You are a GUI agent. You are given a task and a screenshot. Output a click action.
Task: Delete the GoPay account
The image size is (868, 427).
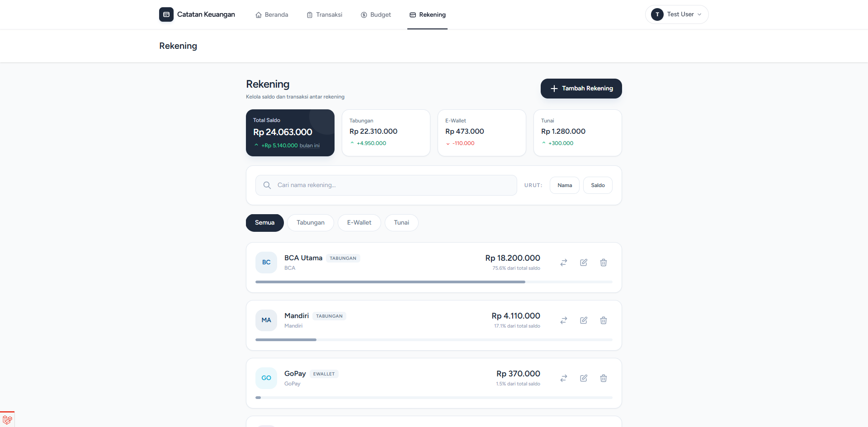point(604,378)
